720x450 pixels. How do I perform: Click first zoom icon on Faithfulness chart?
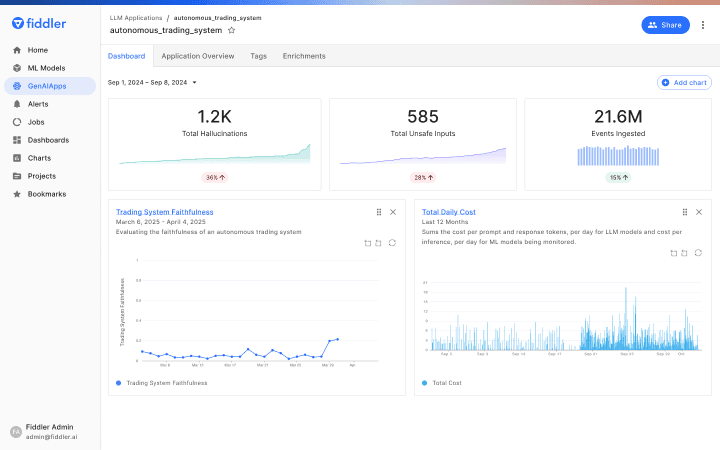(367, 243)
